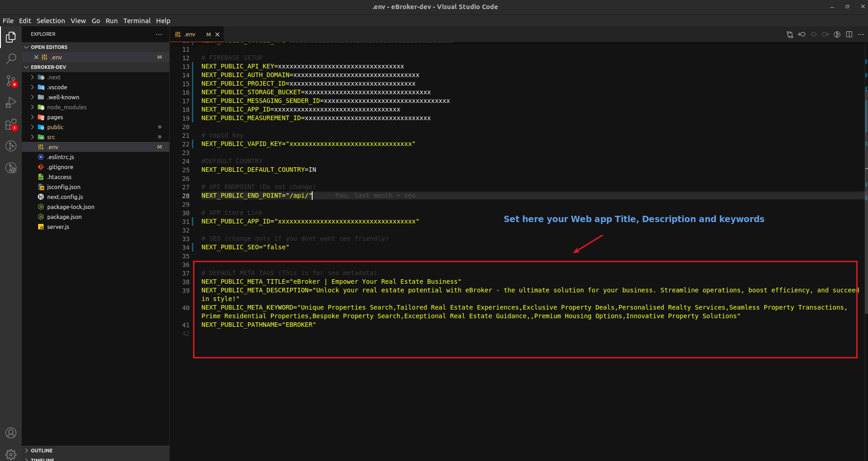The image size is (868, 461).
Task: Open .eslintrc.js in the explorer
Action: click(x=95, y=157)
